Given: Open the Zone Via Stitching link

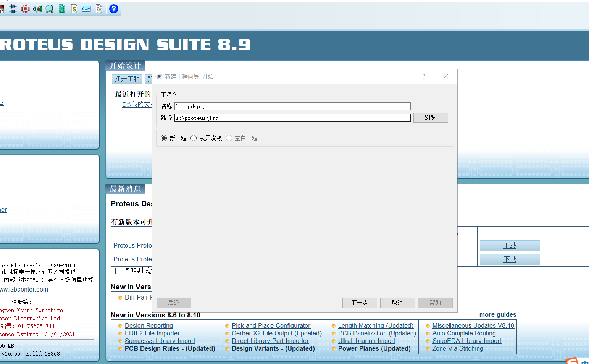Looking at the screenshot, I should (x=458, y=349).
